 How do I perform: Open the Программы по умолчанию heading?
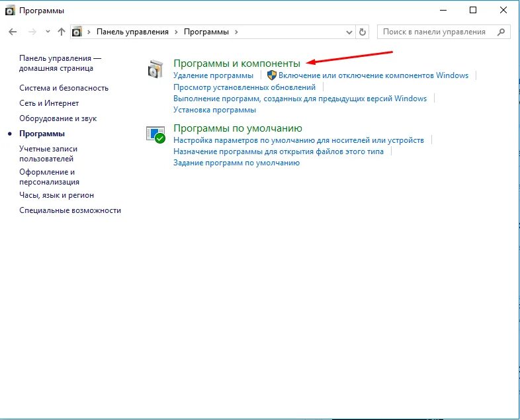point(238,128)
